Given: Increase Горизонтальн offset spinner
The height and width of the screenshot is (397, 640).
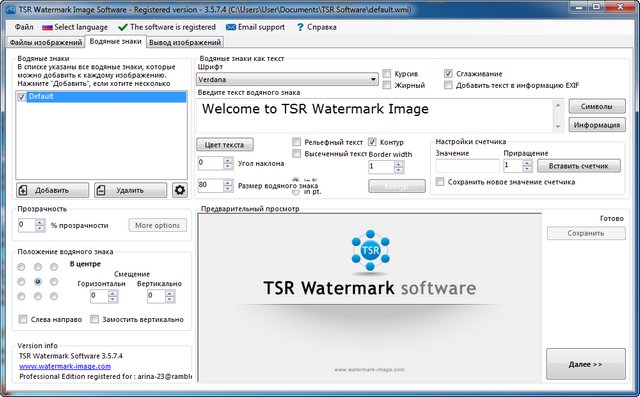Looking at the screenshot, I should [x=113, y=293].
